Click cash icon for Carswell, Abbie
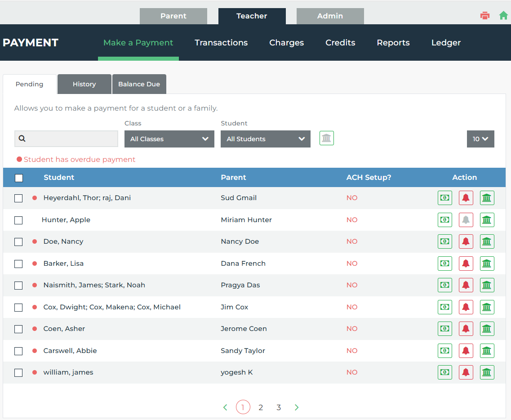Screen dimensions: 511x420 (445, 351)
